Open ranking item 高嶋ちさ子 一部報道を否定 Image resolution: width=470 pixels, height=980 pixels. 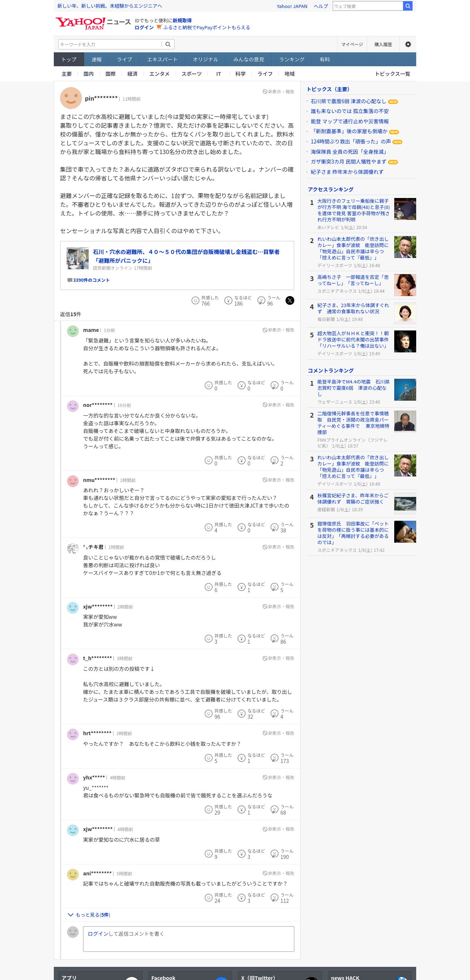pyautogui.click(x=353, y=280)
